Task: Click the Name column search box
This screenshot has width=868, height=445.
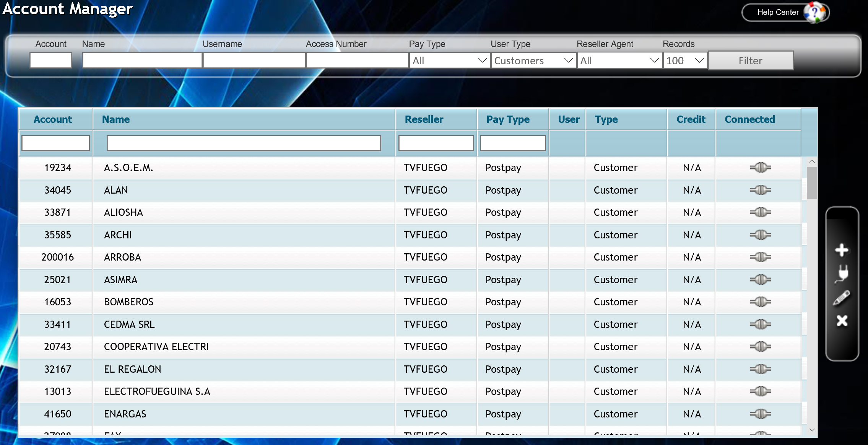Action: pos(244,143)
